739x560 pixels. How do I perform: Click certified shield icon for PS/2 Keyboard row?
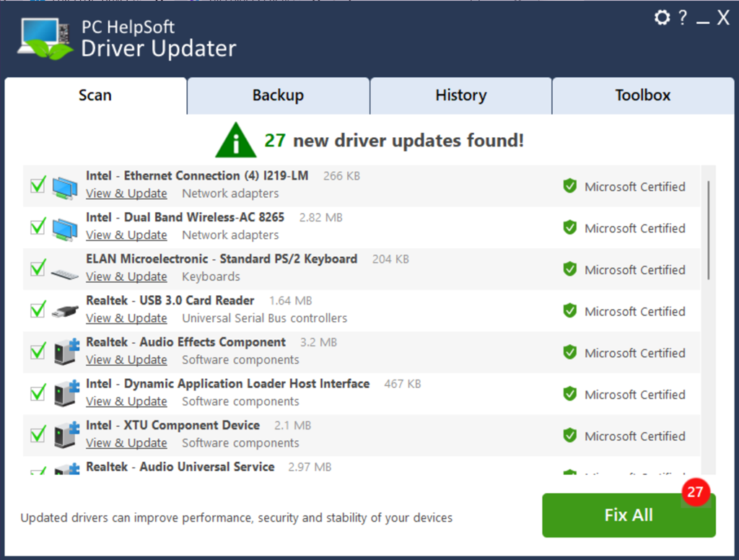pos(570,269)
